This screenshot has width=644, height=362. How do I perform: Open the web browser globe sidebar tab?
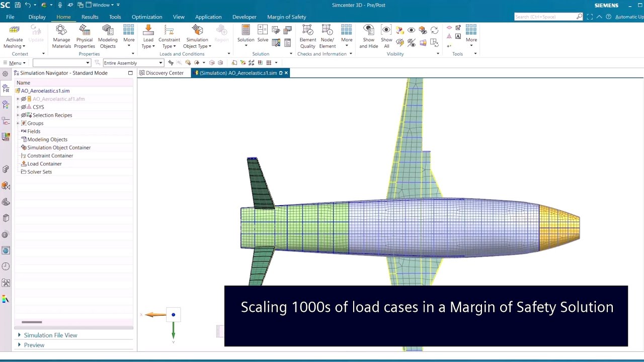click(x=6, y=250)
